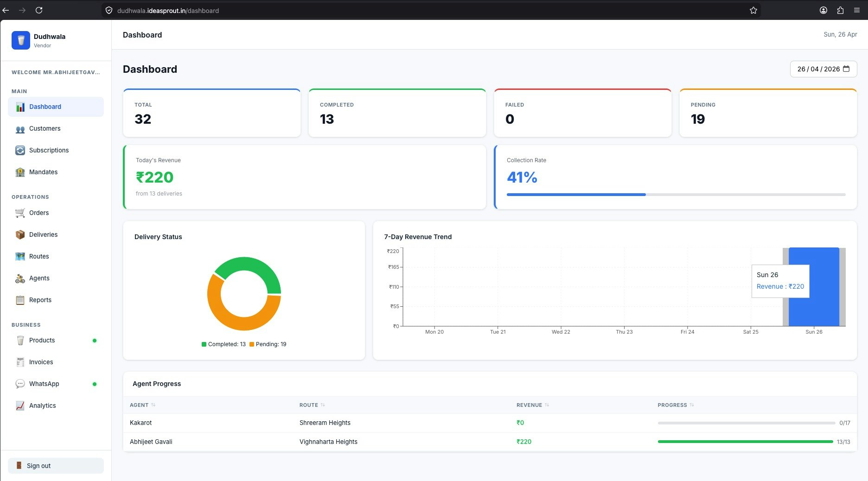Click Abhijeet Gavali's green progress bar
This screenshot has height=481, width=868.
pyautogui.click(x=746, y=442)
